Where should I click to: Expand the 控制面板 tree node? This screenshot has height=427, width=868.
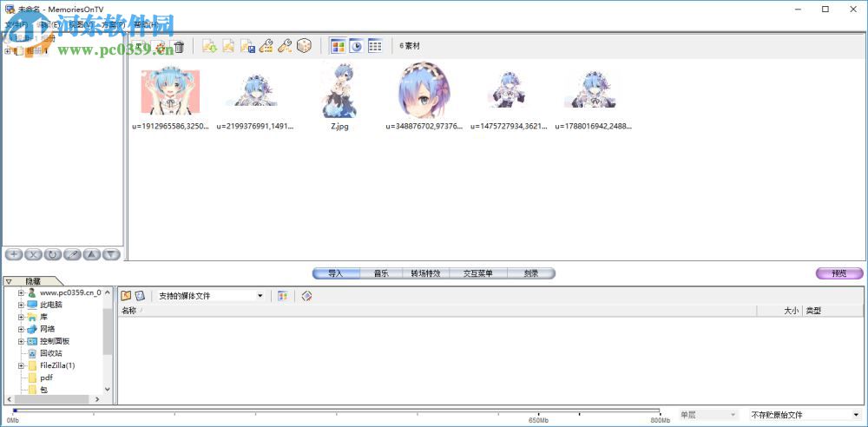coord(21,341)
